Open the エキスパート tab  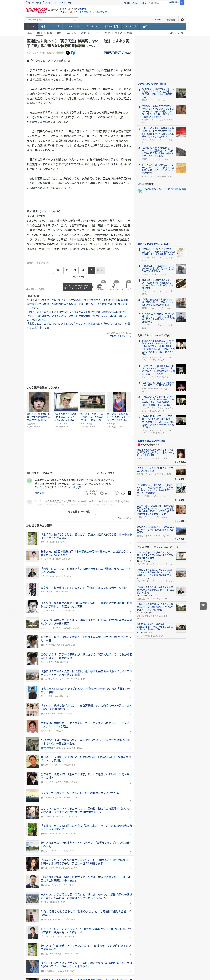[72, 26]
